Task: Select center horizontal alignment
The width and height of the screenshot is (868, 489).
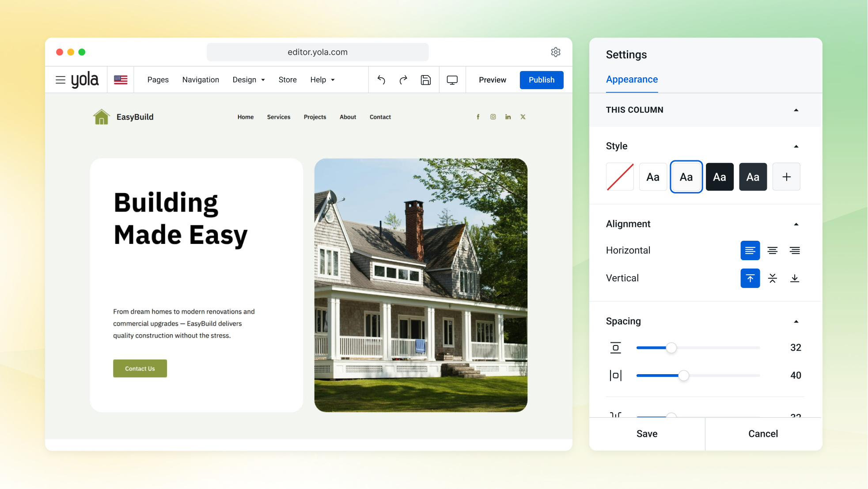Action: [x=772, y=250]
